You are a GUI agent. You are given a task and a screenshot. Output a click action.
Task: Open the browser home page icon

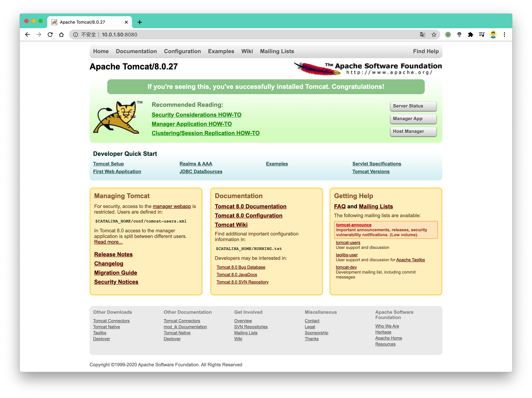tap(61, 35)
